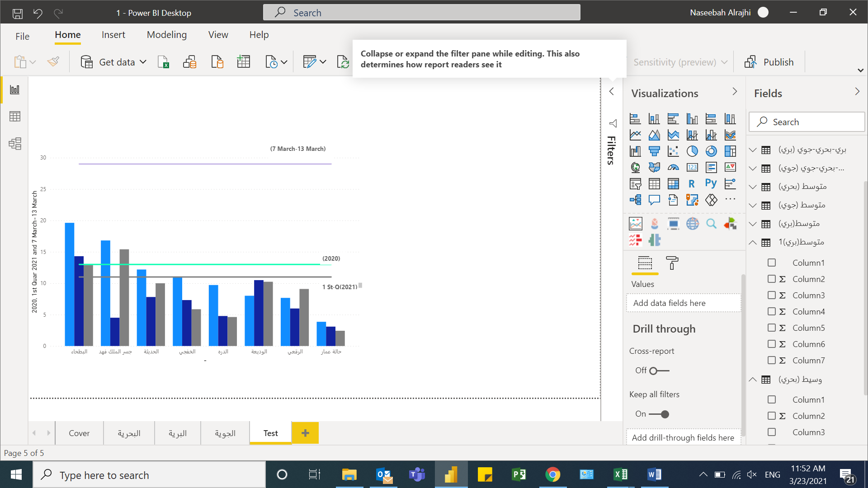Viewport: 868px width, 488px height.
Task: Open the Modeling ribbon tab
Action: click(x=167, y=35)
